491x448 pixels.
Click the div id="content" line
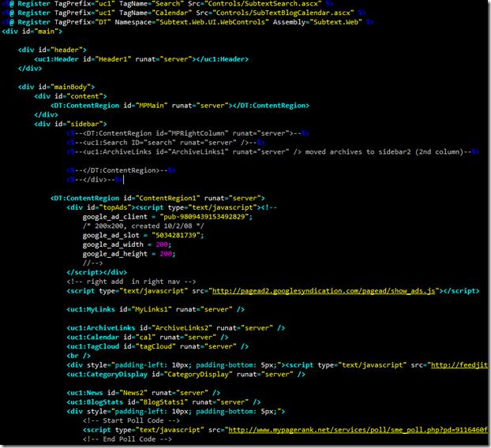coord(70,96)
